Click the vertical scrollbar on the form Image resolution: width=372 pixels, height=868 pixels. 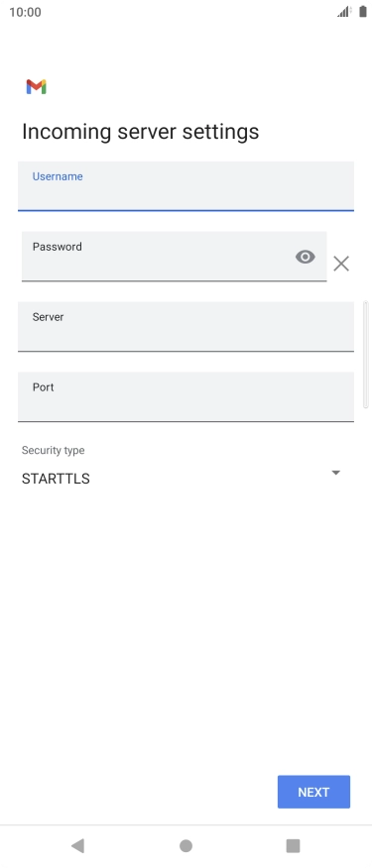tap(365, 355)
